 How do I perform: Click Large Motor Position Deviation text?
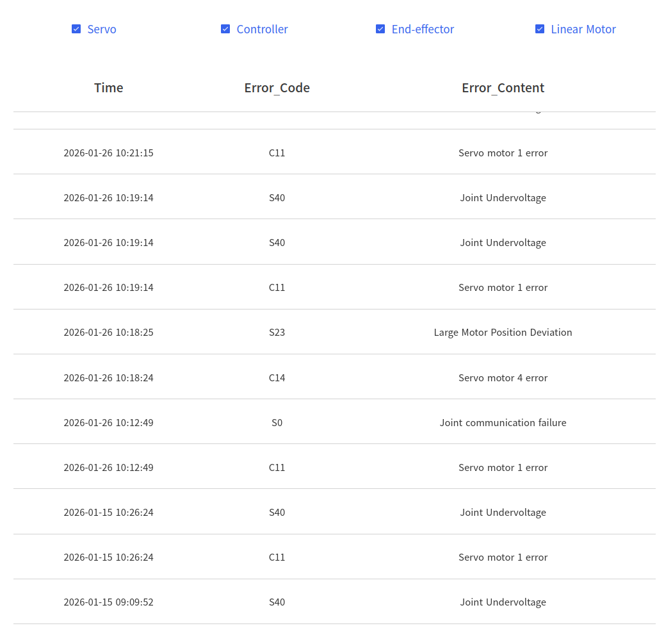pyautogui.click(x=503, y=333)
